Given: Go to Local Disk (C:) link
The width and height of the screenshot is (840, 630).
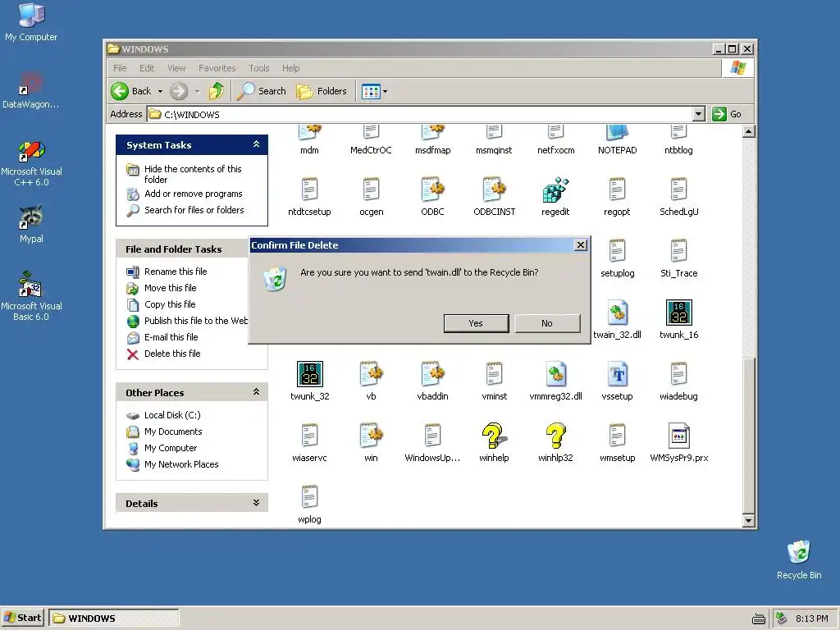Looking at the screenshot, I should click(172, 415).
